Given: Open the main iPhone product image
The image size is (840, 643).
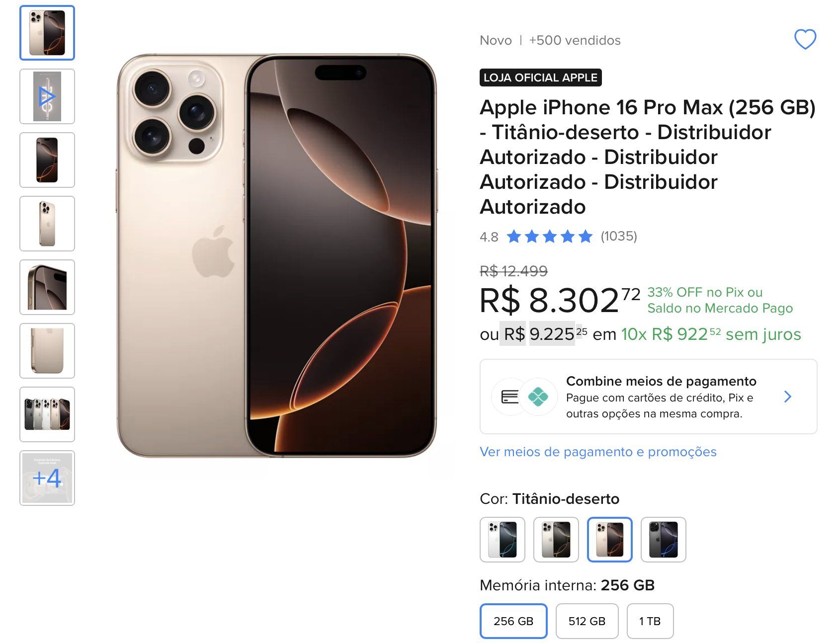Looking at the screenshot, I should (277, 256).
